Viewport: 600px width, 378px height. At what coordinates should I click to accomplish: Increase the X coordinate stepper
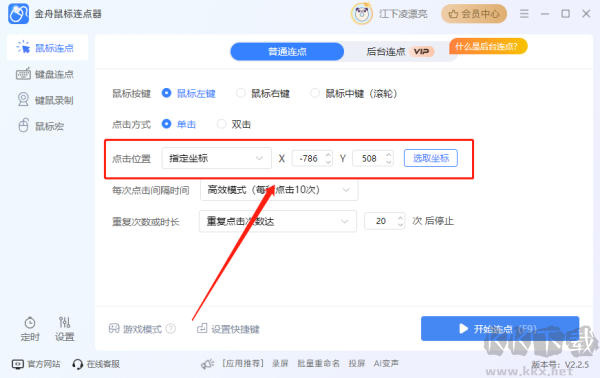(x=328, y=155)
